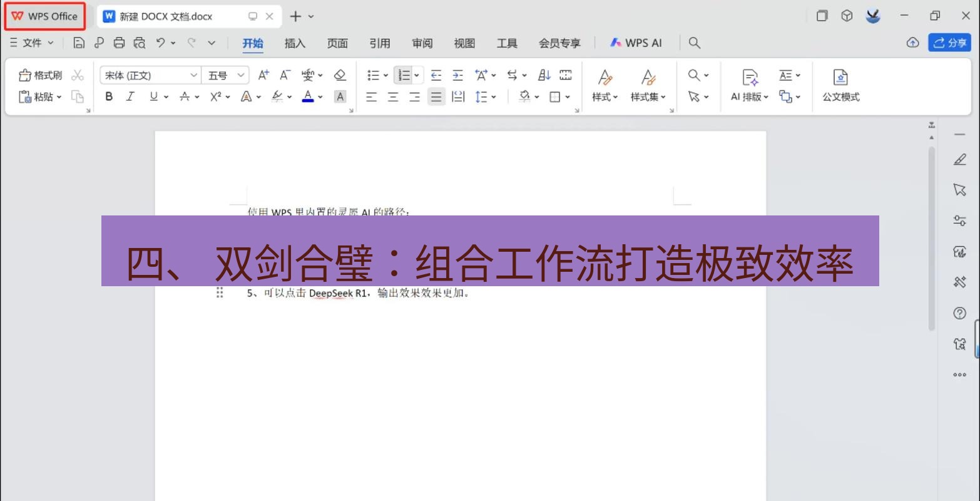Image resolution: width=980 pixels, height=501 pixels.
Task: Switch to the 视图 tab
Action: (464, 43)
